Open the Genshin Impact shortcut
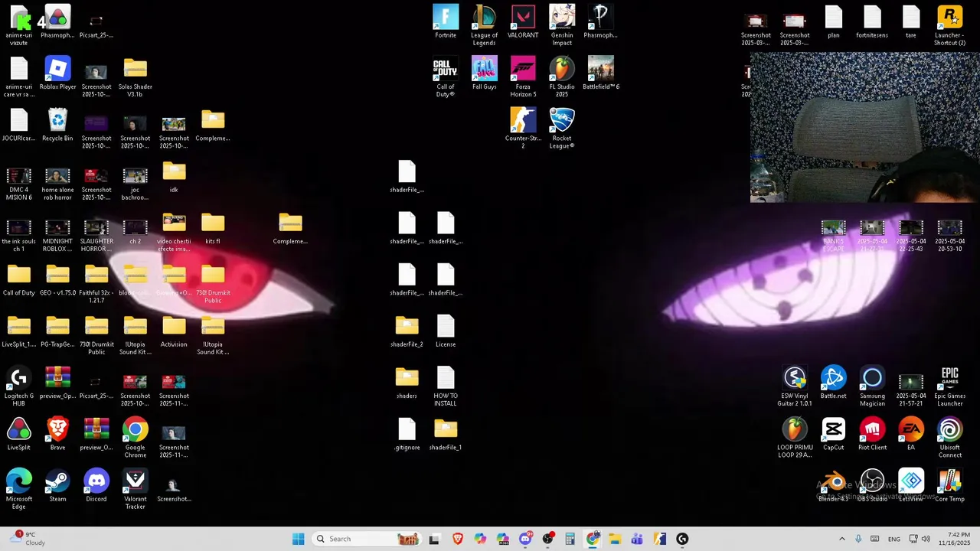The width and height of the screenshot is (980, 551). [x=562, y=25]
